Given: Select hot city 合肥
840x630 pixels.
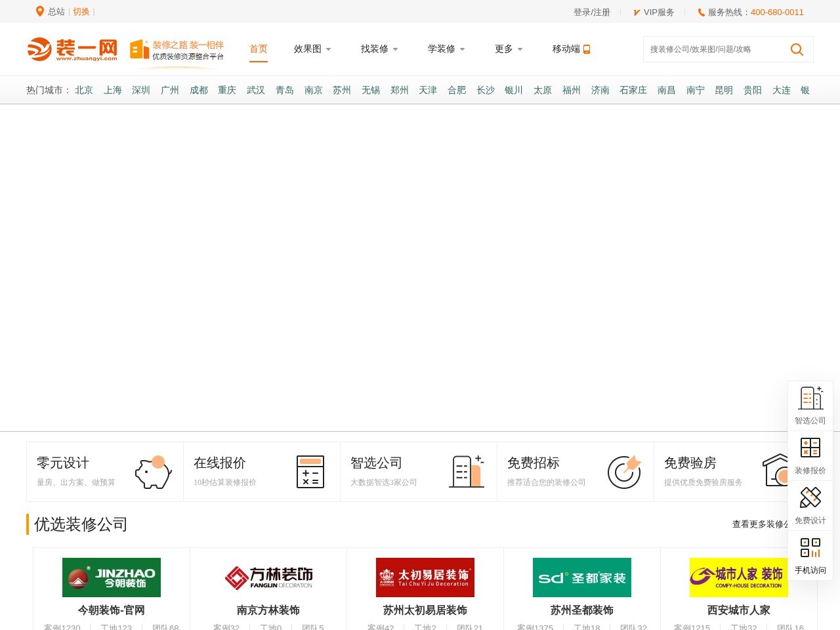Looking at the screenshot, I should [x=457, y=91].
